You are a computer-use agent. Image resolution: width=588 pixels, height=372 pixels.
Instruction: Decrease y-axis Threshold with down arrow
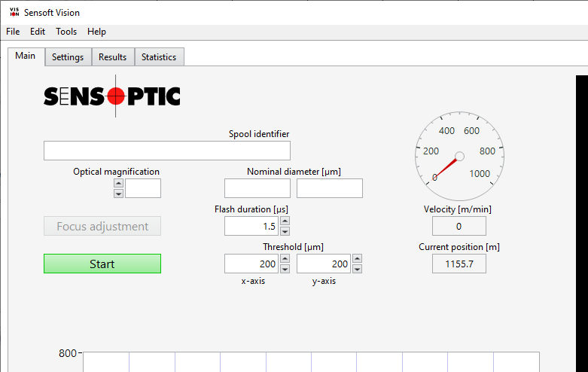(x=358, y=269)
